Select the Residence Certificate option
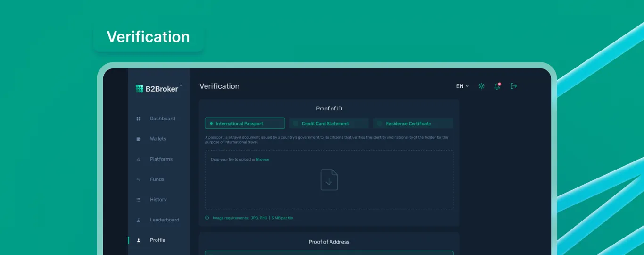The width and height of the screenshot is (644, 255). 413,123
